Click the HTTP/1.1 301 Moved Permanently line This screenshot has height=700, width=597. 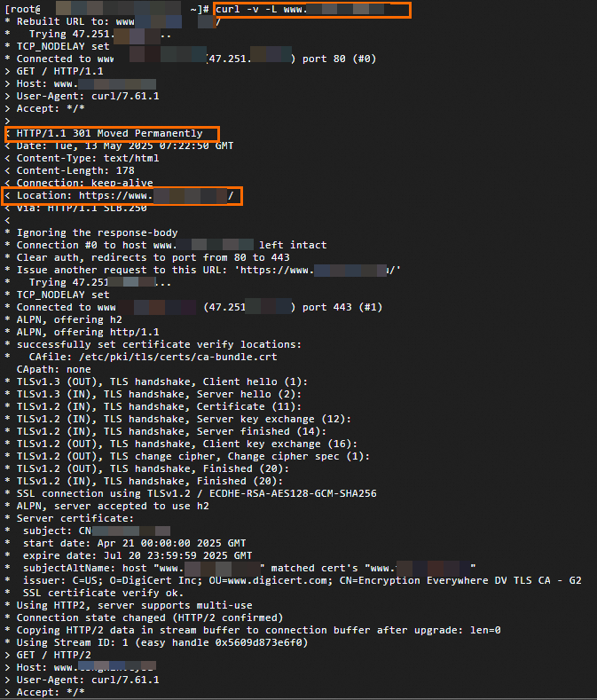click(110, 133)
